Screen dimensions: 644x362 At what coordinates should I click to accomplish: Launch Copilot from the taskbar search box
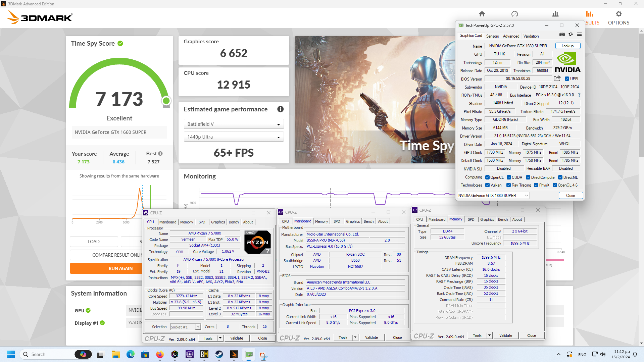coord(83,354)
